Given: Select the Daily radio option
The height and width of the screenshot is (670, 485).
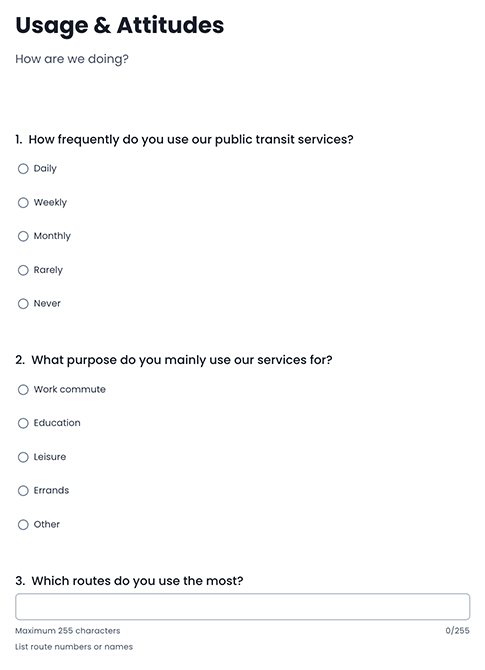Looking at the screenshot, I should coord(23,169).
